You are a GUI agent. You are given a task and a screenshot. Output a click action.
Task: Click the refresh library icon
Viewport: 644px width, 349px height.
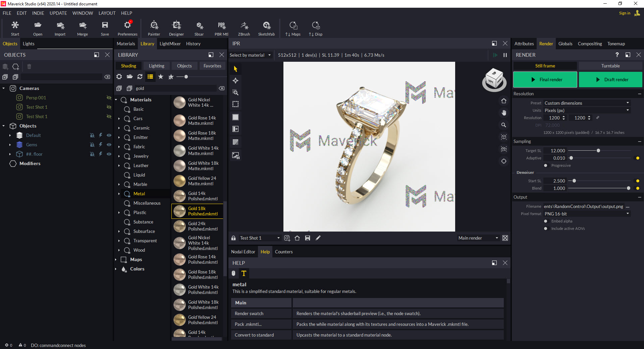pos(140,77)
